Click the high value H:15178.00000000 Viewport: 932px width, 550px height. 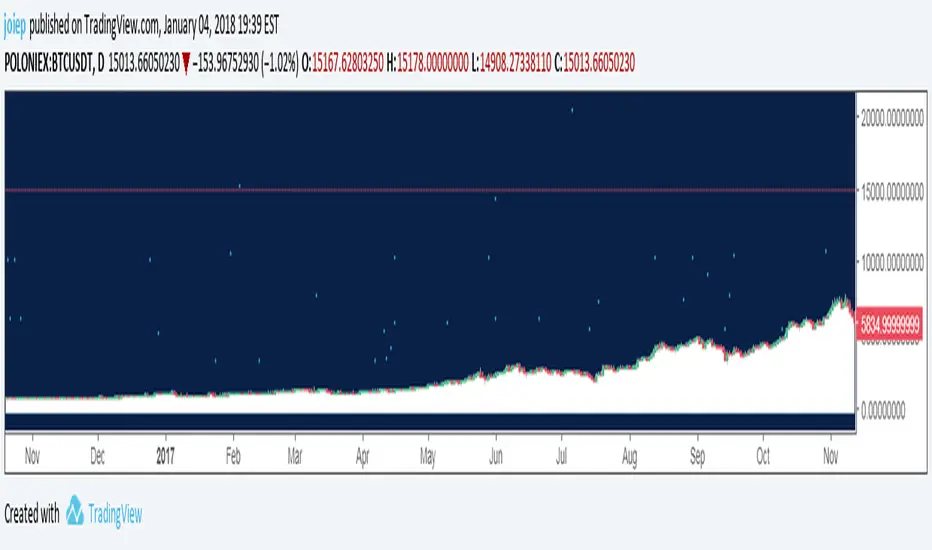click(427, 62)
